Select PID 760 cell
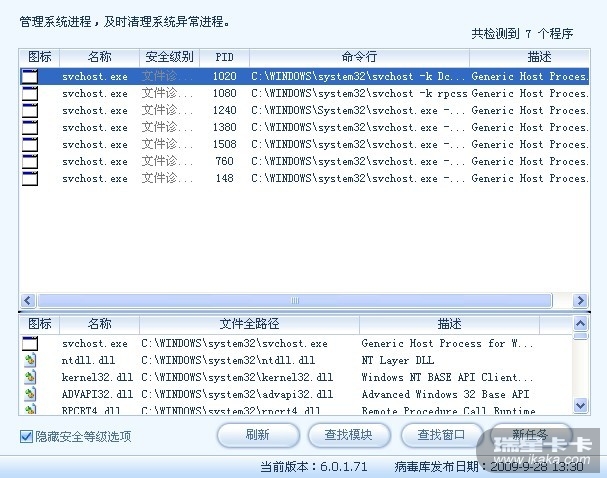The width and height of the screenshot is (607, 478). (225, 161)
